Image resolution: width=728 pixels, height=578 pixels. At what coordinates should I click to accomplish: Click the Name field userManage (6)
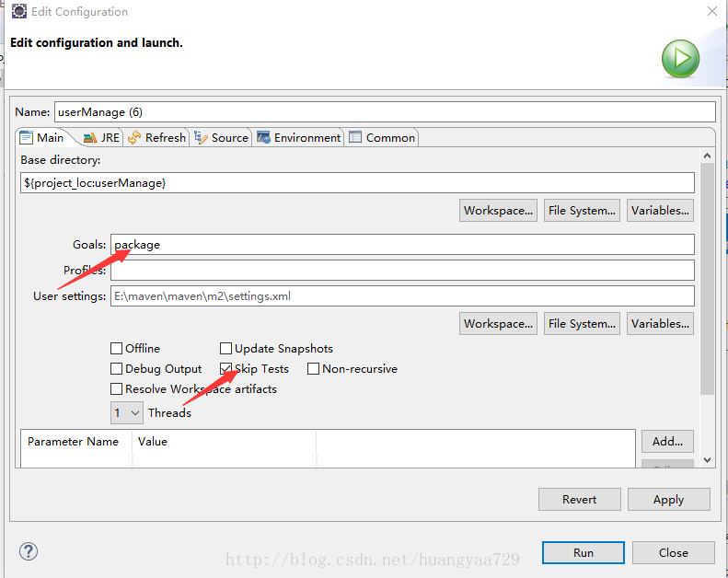tap(385, 112)
